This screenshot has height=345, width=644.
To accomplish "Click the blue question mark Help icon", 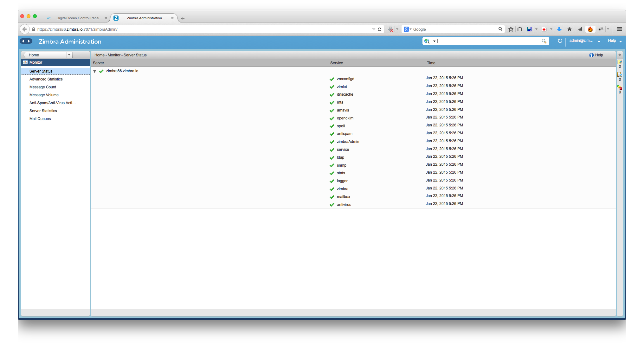I will click(x=591, y=55).
